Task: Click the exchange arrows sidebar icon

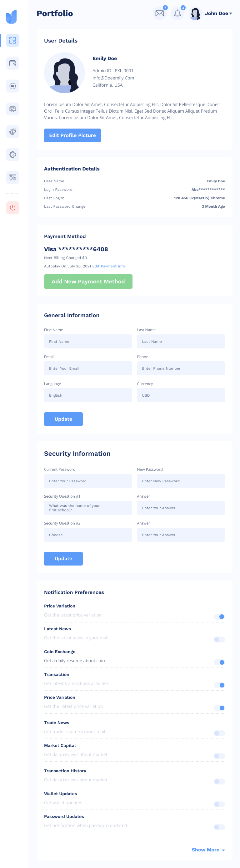Action: coord(12,86)
